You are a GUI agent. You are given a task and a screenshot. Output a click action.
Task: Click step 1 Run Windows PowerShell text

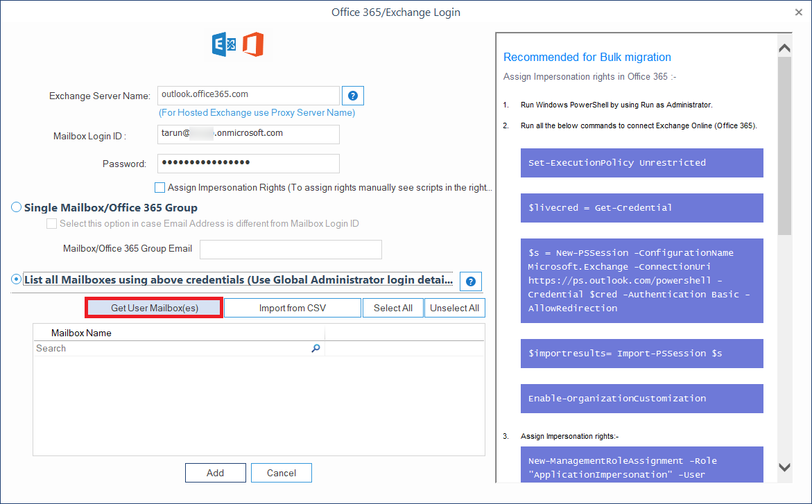point(616,105)
